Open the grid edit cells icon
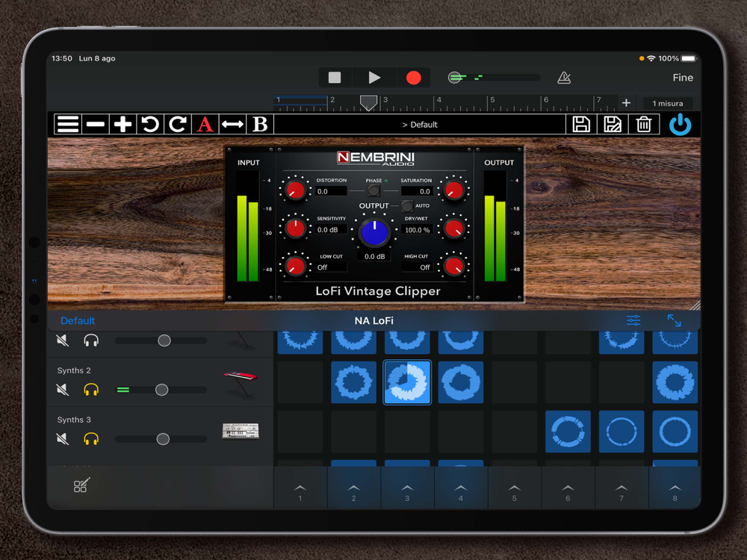 tap(81, 485)
